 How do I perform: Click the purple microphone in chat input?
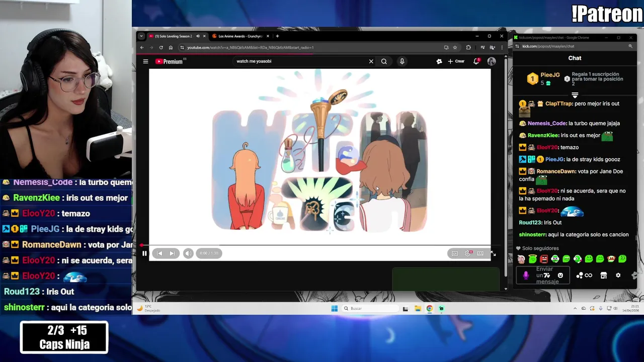click(x=526, y=276)
